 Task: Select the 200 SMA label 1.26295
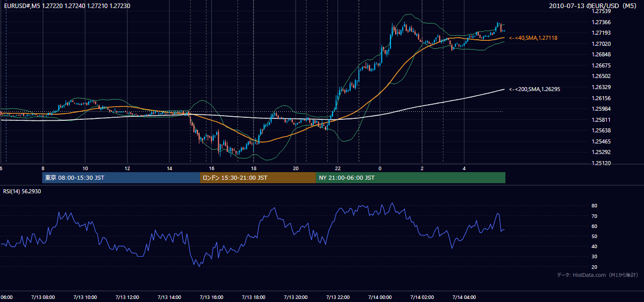(x=535, y=89)
